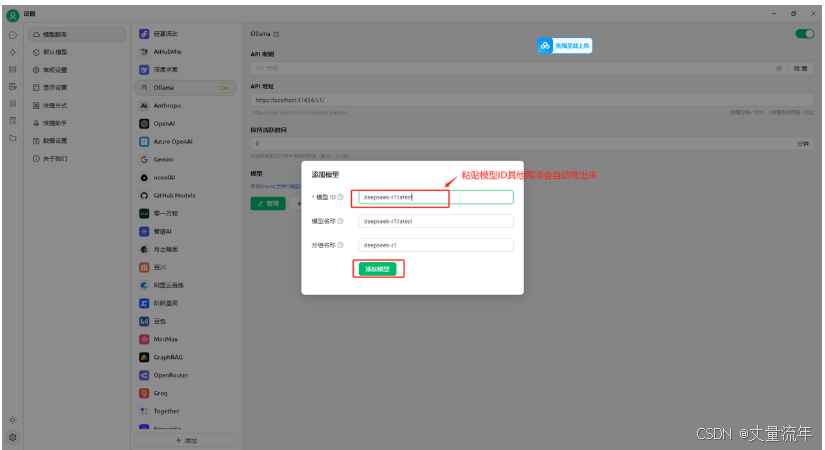Image resolution: width=825 pixels, height=450 pixels.
Task: Select the 豆包 provider icon
Action: pyautogui.click(x=144, y=321)
